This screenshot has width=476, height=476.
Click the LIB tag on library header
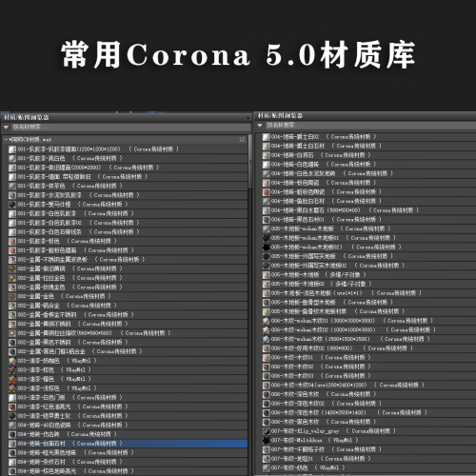point(242,139)
